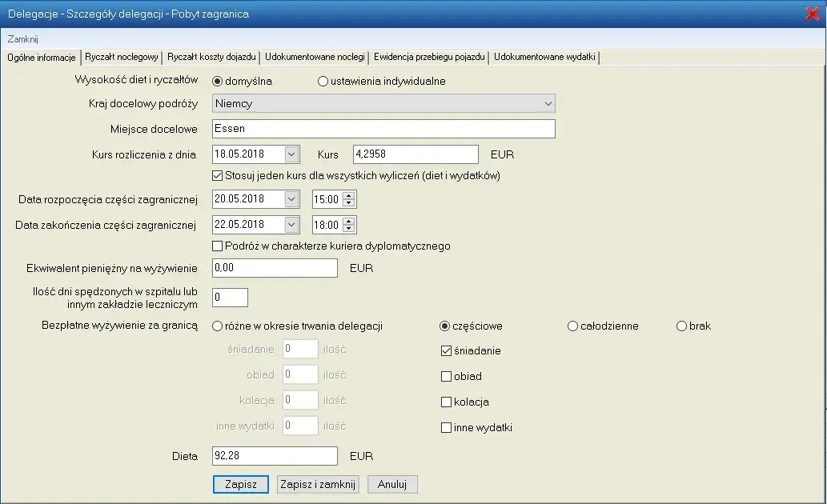Open the Kurs rozliczenia z dnia date picker
The image size is (827, 504).
291,154
